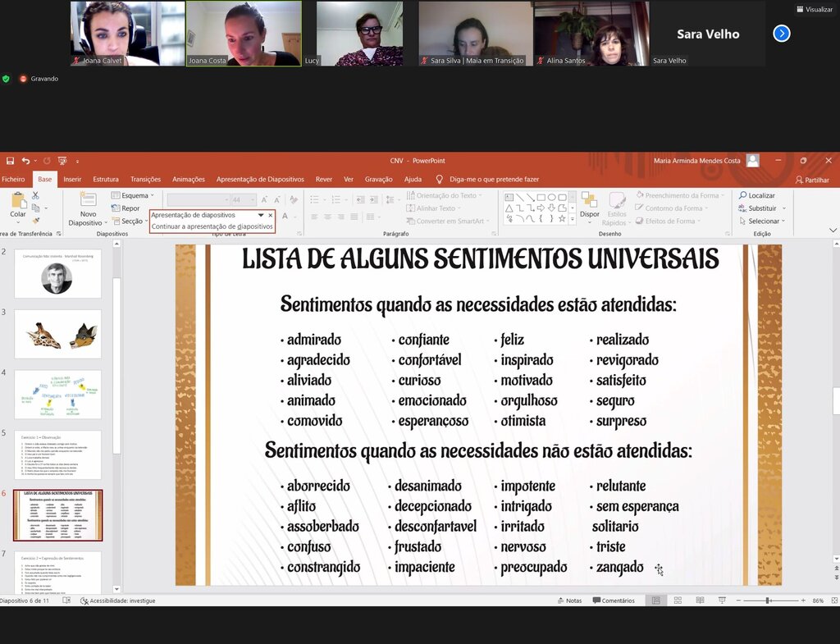Toggle Comentários pane in status bar
840x644 pixels.
click(613, 601)
